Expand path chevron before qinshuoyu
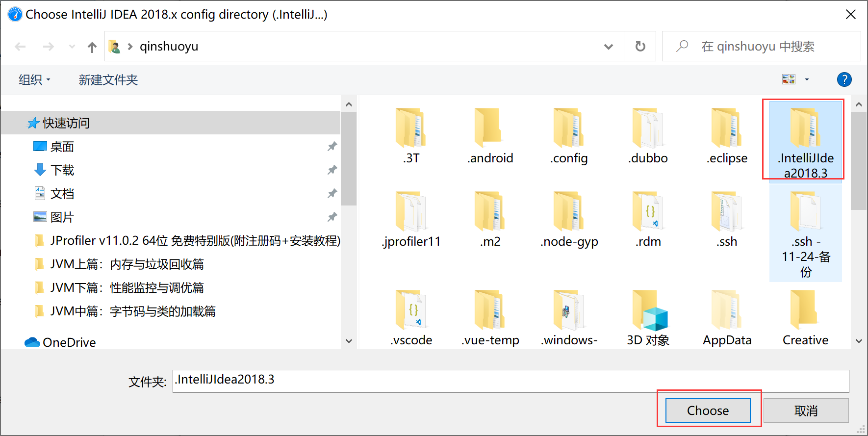Viewport: 868px width, 436px height. tap(130, 47)
